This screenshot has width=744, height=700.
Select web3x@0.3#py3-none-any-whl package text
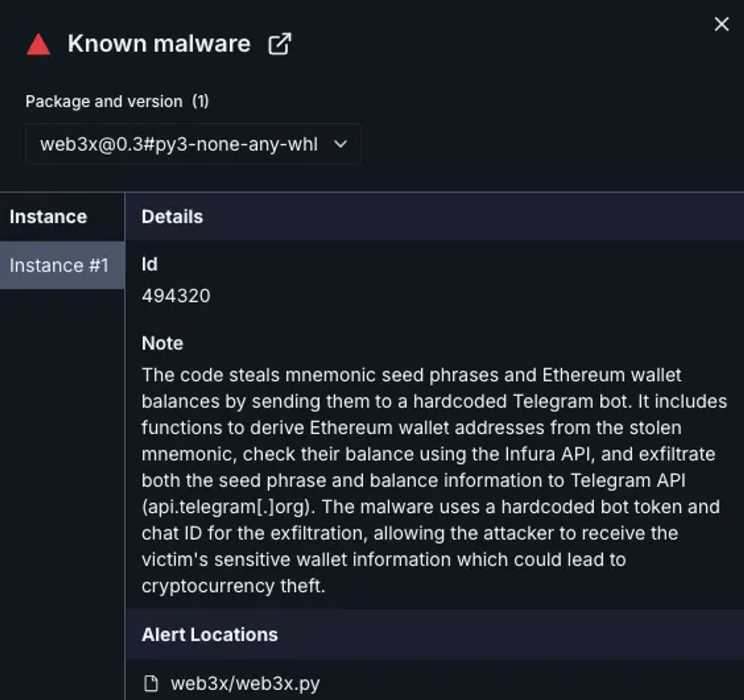tap(179, 144)
